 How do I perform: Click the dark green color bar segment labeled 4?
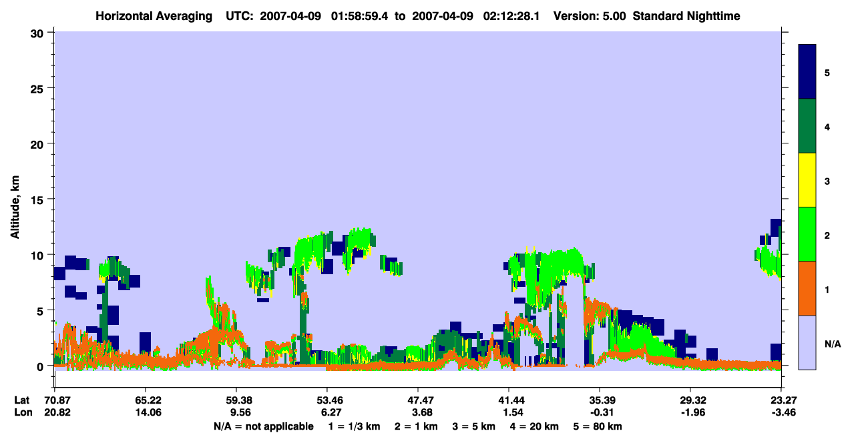(807, 126)
